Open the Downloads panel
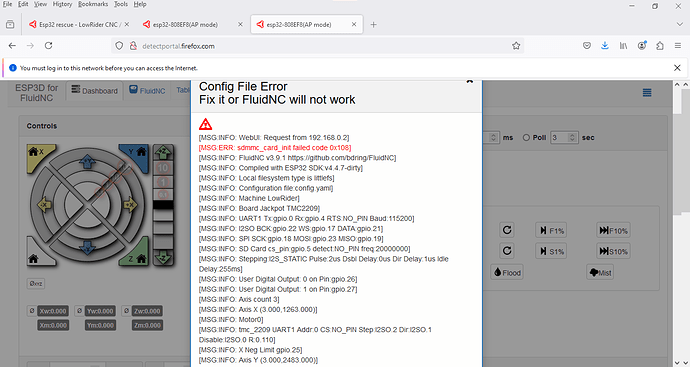This screenshot has height=367, width=690. click(605, 46)
